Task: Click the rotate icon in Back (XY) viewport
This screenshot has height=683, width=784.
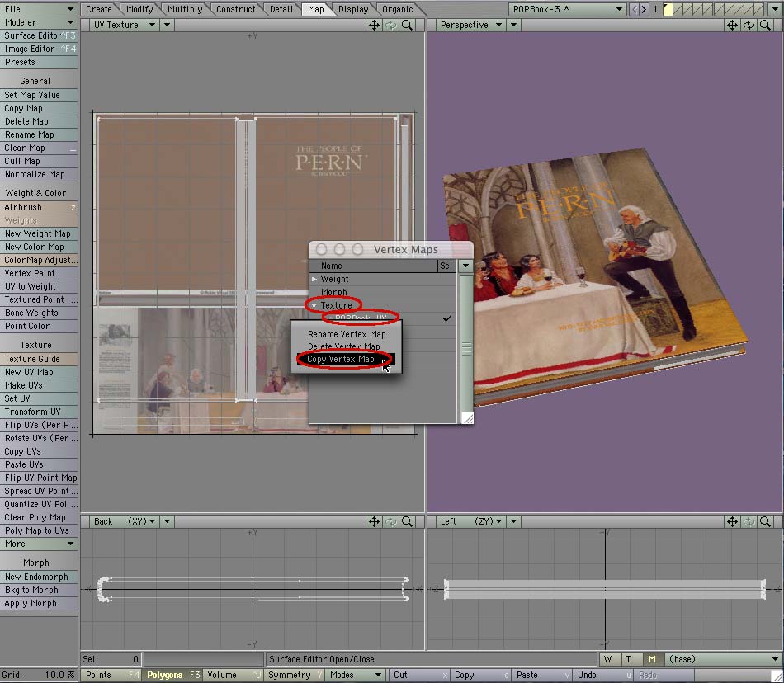Action: [391, 521]
